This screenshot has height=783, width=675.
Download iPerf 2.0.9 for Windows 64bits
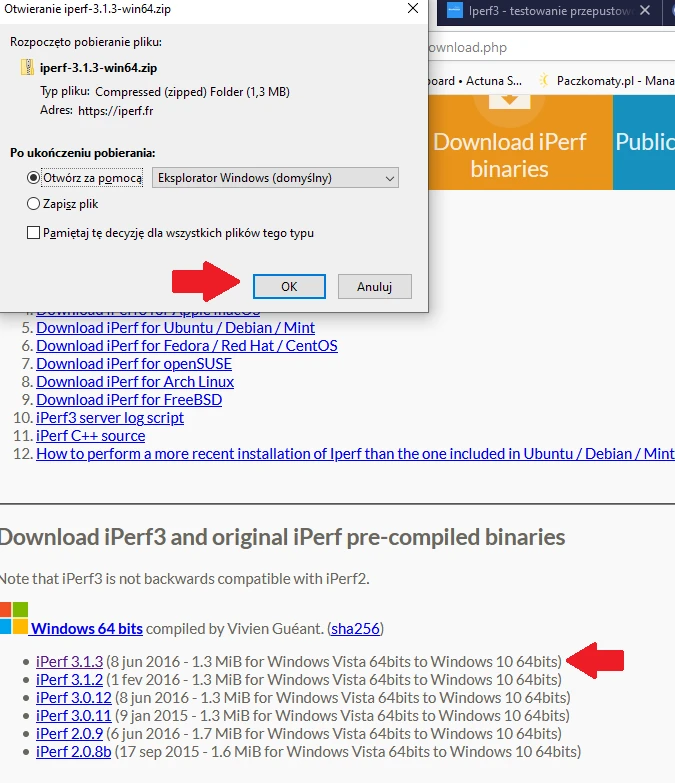tap(69, 734)
